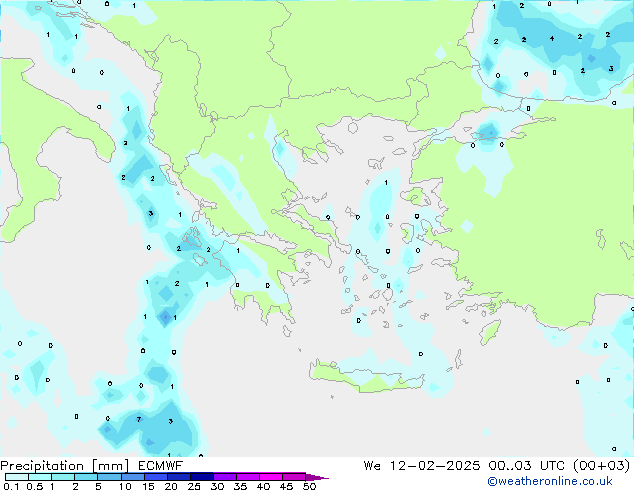The width and height of the screenshot is (634, 490).
Task: Pick the legend swatch between 10 and 15
Action: pos(132,477)
